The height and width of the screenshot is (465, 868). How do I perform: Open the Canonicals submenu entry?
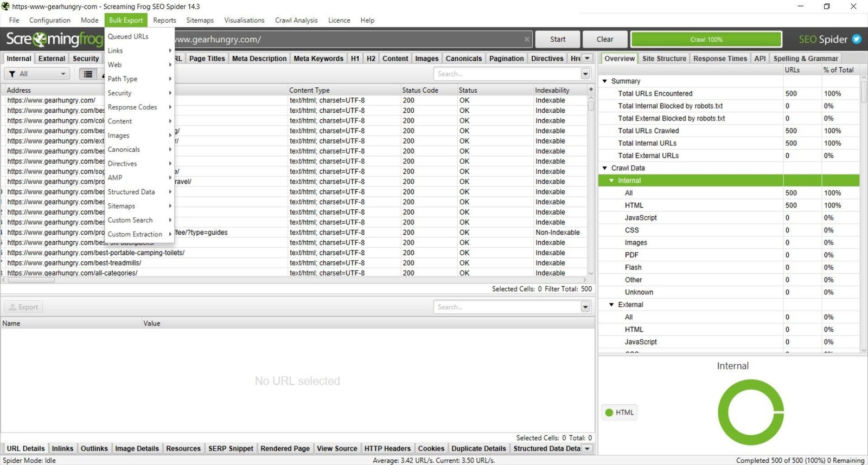click(139, 150)
